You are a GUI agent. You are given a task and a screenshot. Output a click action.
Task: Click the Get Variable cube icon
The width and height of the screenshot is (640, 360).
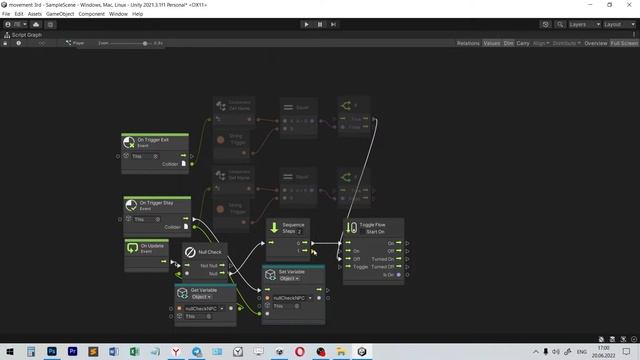(182, 293)
